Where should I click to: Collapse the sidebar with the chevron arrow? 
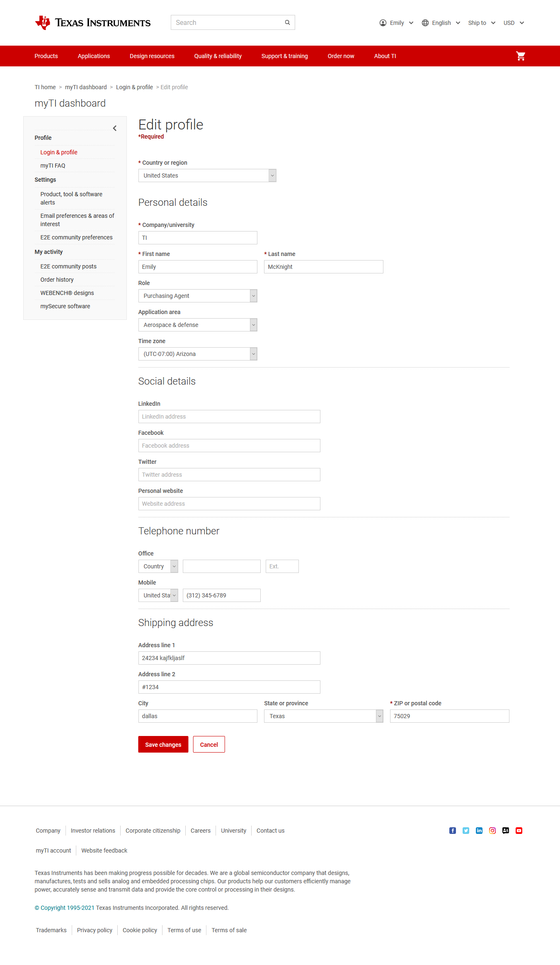point(115,128)
